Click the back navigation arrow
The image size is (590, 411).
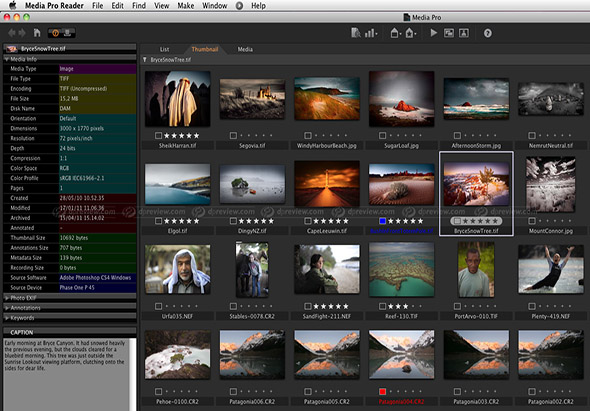(12, 33)
